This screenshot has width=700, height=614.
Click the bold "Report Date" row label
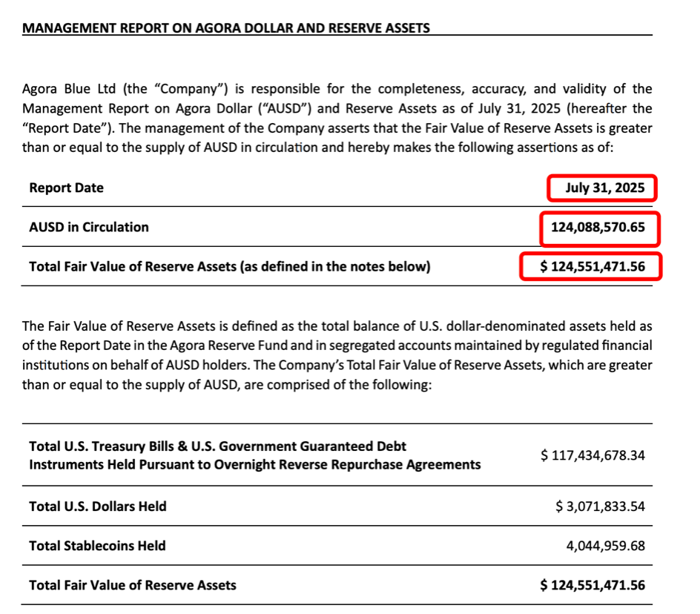[x=66, y=188]
